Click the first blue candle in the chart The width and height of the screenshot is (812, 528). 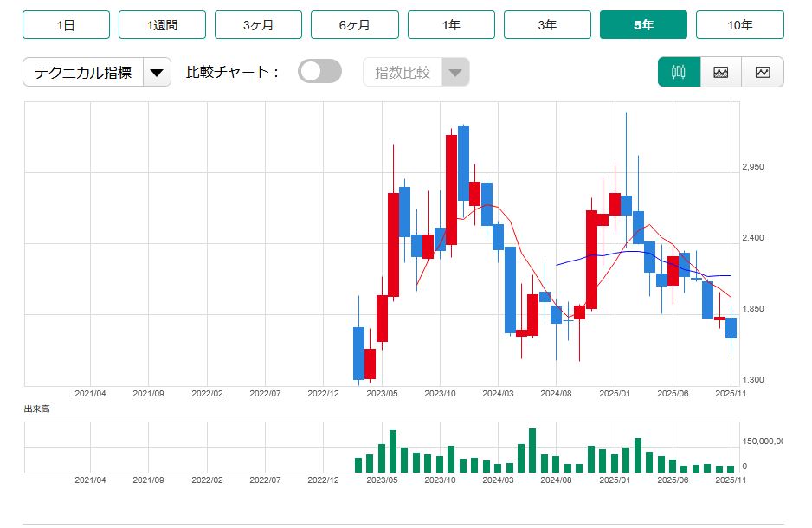coord(358,353)
